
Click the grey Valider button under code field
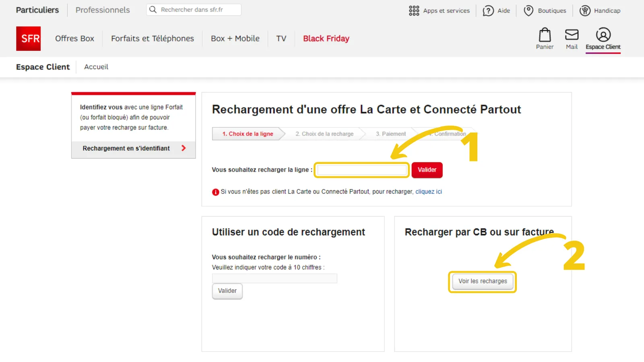coord(227,291)
